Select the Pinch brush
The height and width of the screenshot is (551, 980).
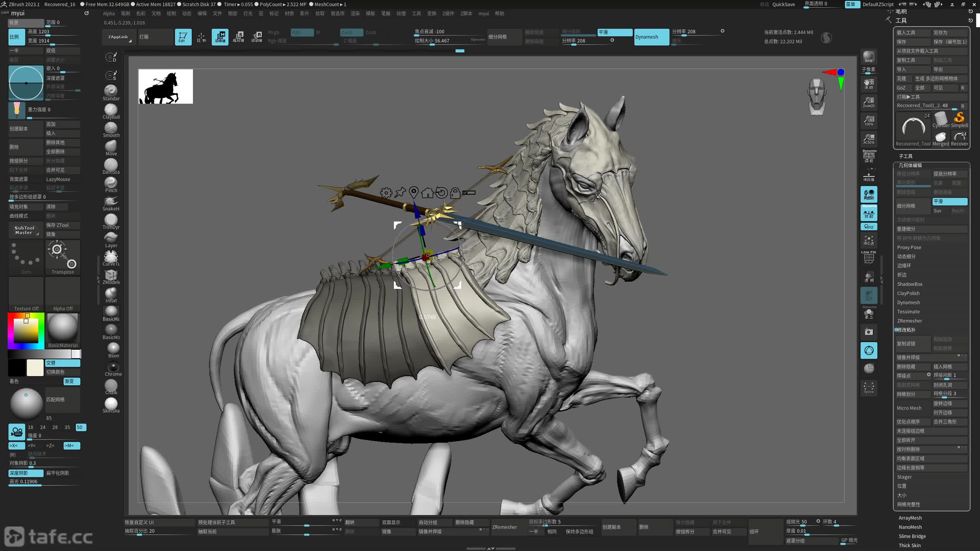click(111, 185)
